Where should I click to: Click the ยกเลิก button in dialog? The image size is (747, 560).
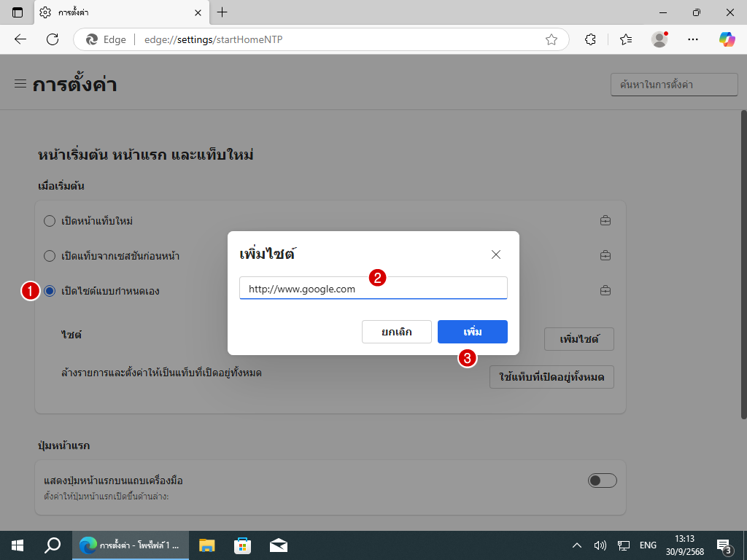[396, 332]
